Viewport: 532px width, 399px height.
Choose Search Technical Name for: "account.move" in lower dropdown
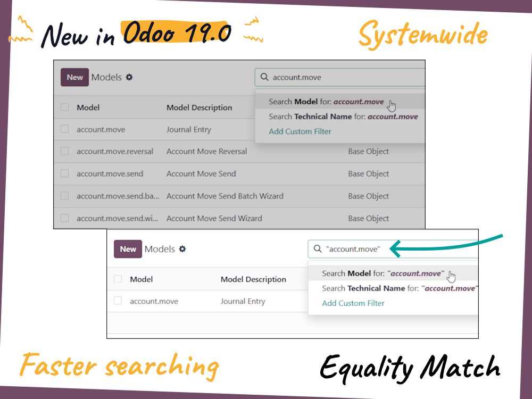393,288
